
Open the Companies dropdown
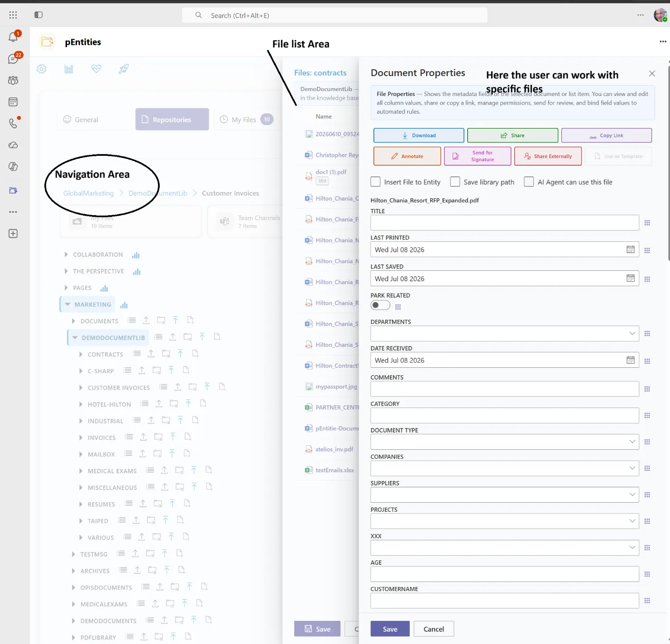point(505,468)
